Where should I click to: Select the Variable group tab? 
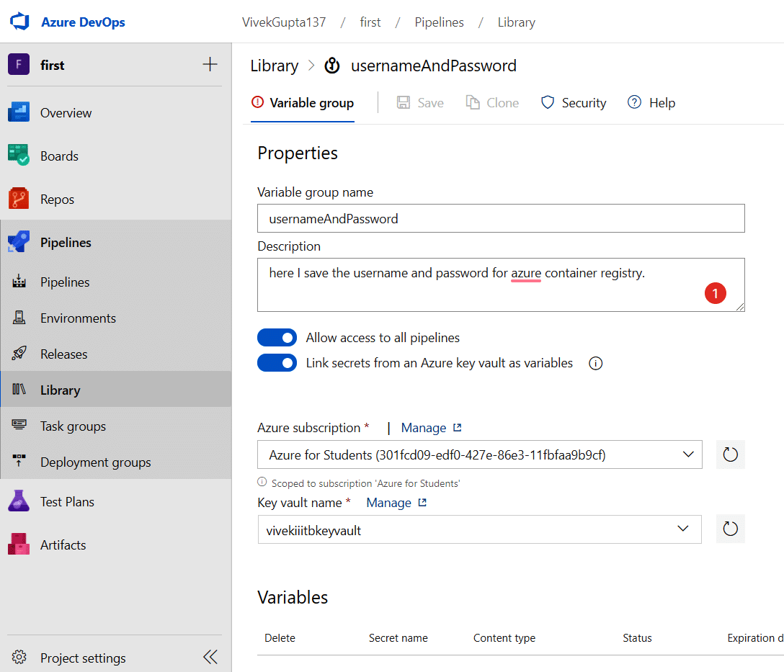tap(303, 103)
